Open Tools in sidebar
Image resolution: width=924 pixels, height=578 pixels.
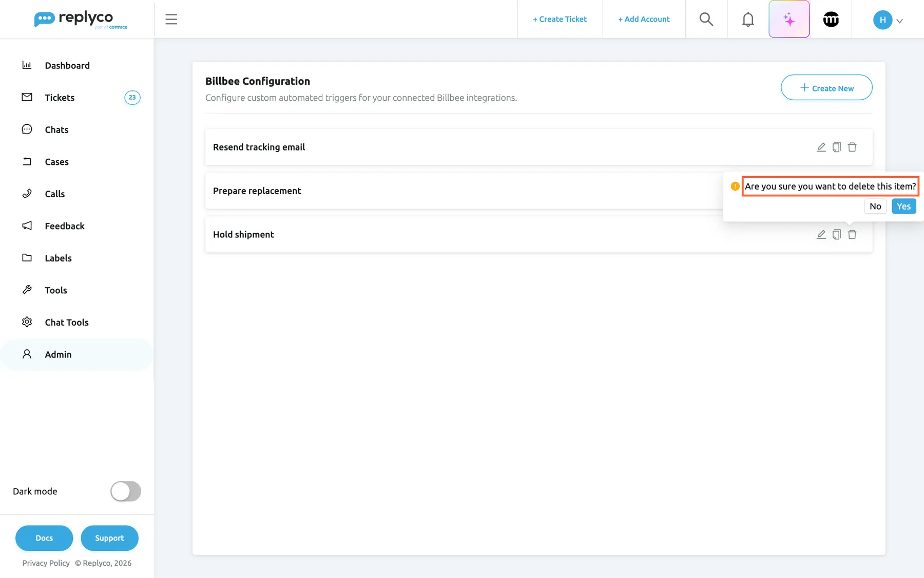[77, 290]
